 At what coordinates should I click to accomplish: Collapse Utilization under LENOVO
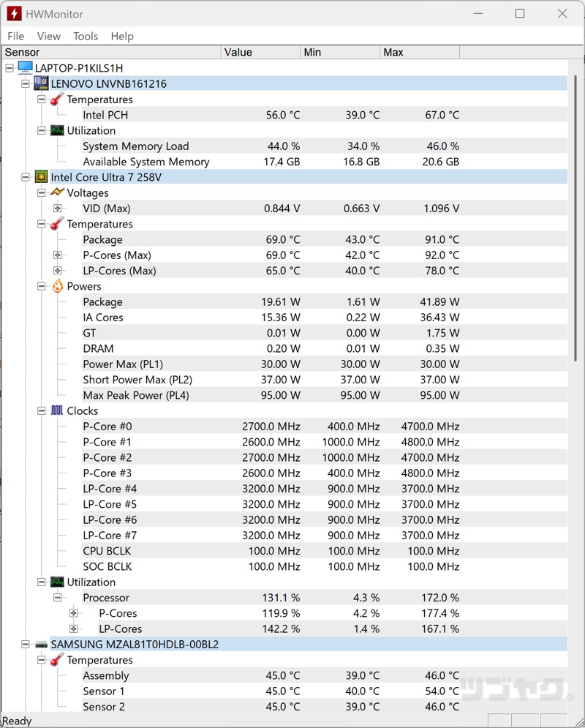(41, 130)
